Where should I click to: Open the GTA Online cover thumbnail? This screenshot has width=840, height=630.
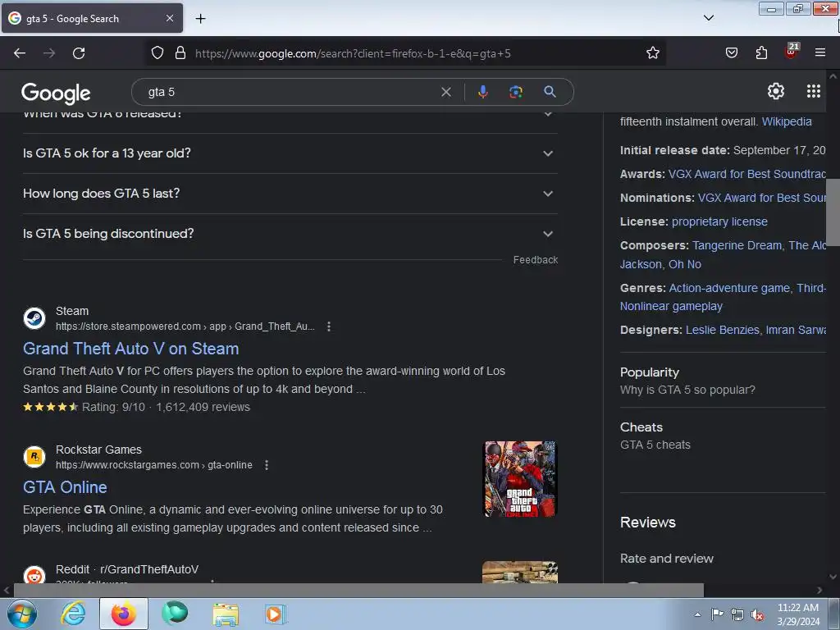pos(521,479)
